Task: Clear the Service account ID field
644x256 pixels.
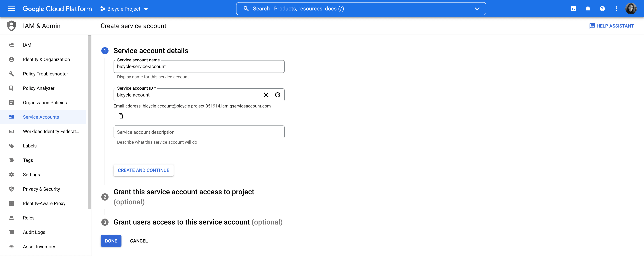Action: click(x=266, y=95)
